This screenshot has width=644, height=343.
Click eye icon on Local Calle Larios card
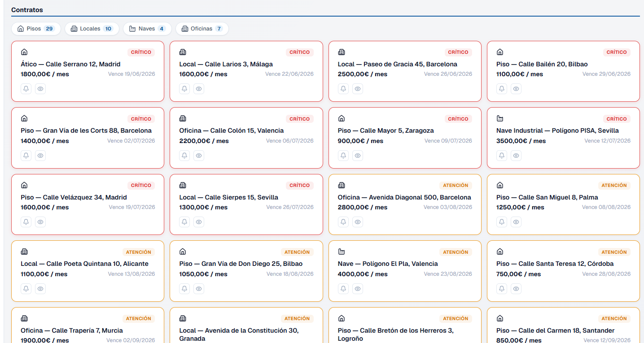point(199,89)
